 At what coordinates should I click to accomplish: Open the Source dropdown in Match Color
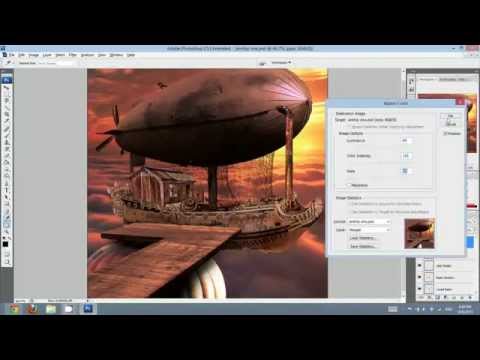369,222
